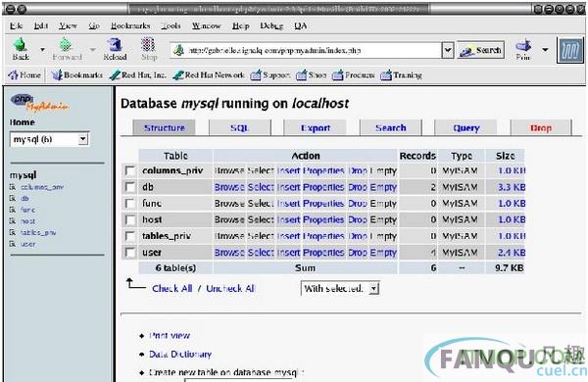Click the Reload page icon
The height and width of the screenshot is (382, 588).
[115, 45]
